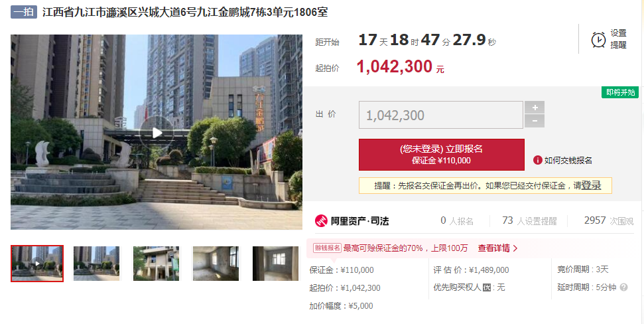Click the alarm clock reminder icon
Viewport: 644px width, 324px height.
coord(598,39)
